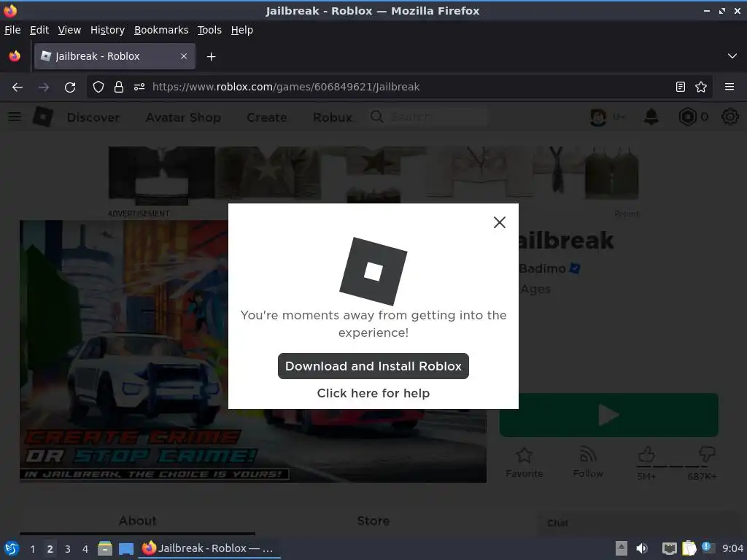
Task: Click the Roblox logo home icon
Action: (x=43, y=117)
